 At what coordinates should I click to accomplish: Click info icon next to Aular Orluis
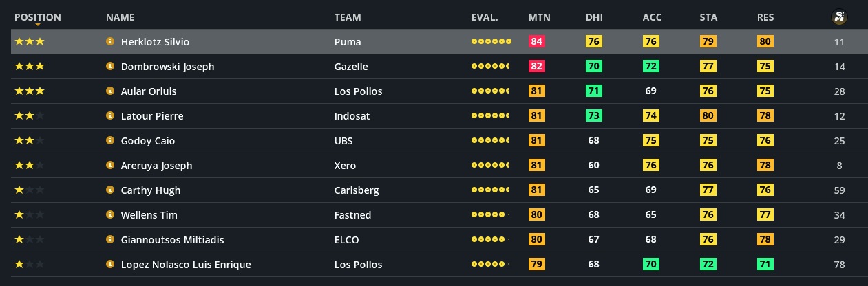pos(109,91)
